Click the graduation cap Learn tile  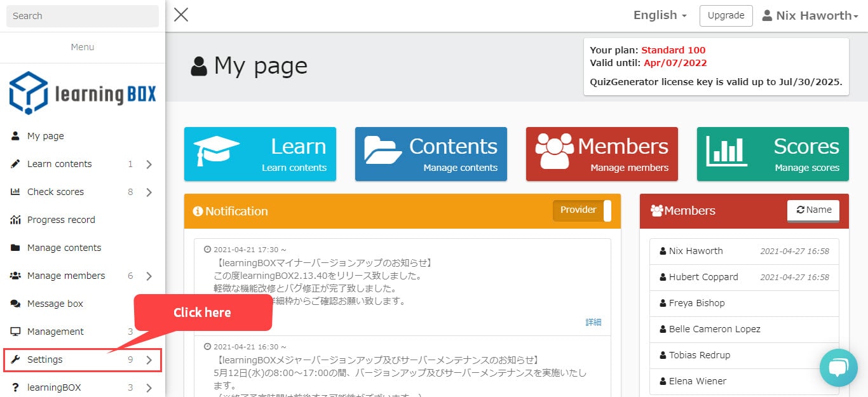click(260, 154)
